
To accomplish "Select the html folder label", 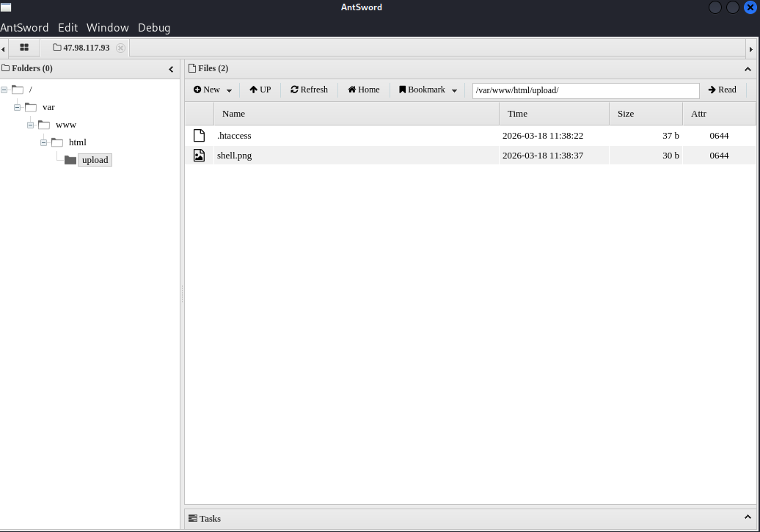I will point(78,142).
